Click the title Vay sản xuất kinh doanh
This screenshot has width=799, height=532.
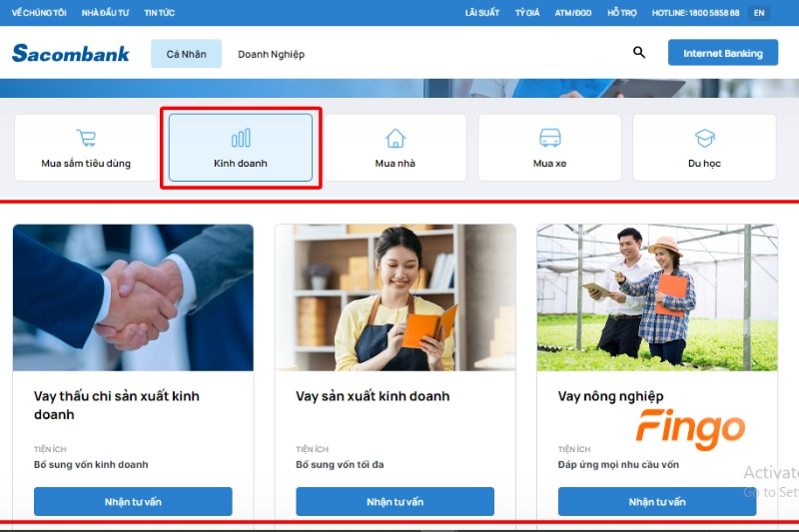373,396
